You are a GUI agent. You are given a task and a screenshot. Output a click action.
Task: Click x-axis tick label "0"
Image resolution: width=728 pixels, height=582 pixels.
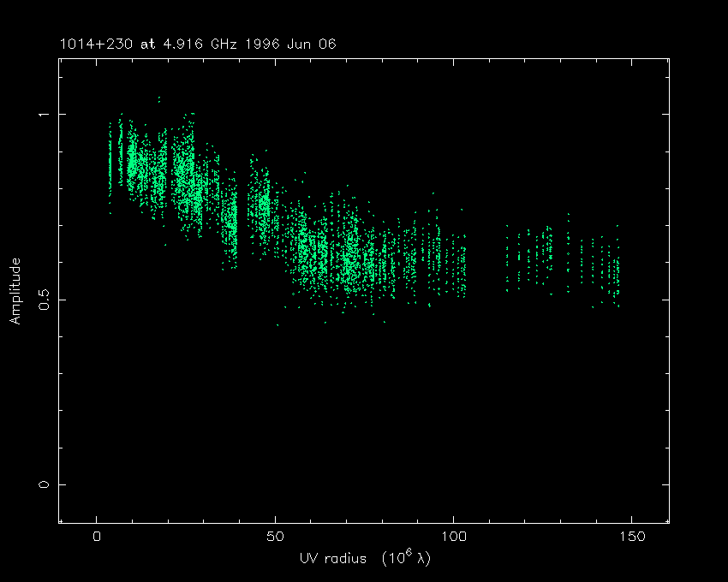(x=97, y=537)
